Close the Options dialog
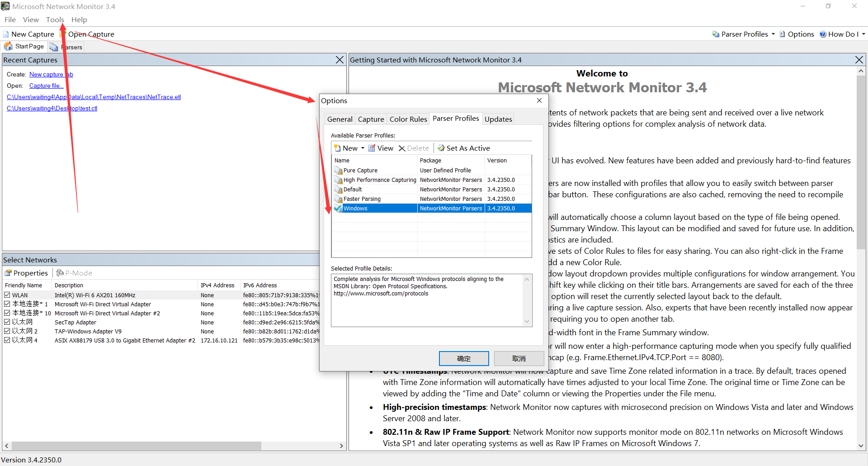The width and height of the screenshot is (868, 466). tap(539, 100)
